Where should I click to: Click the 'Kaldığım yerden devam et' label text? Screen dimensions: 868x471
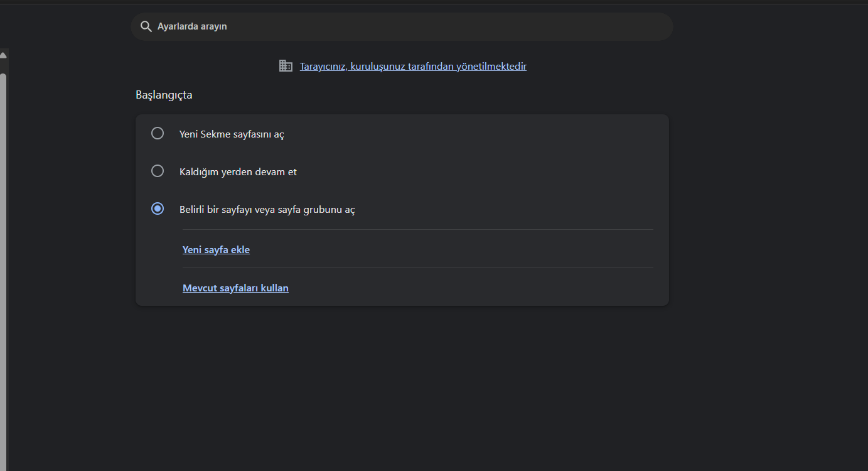pyautogui.click(x=238, y=172)
